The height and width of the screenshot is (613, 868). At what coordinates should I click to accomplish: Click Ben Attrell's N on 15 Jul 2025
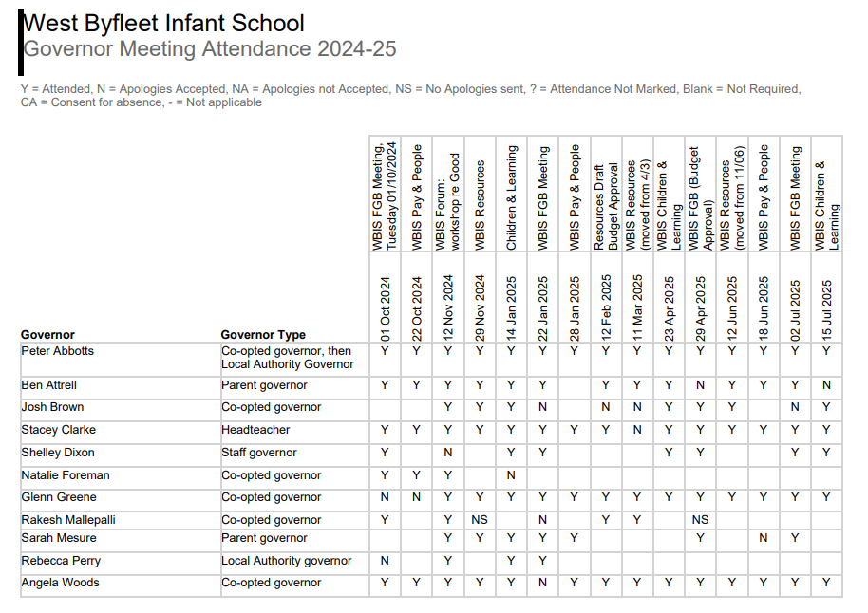click(x=826, y=385)
